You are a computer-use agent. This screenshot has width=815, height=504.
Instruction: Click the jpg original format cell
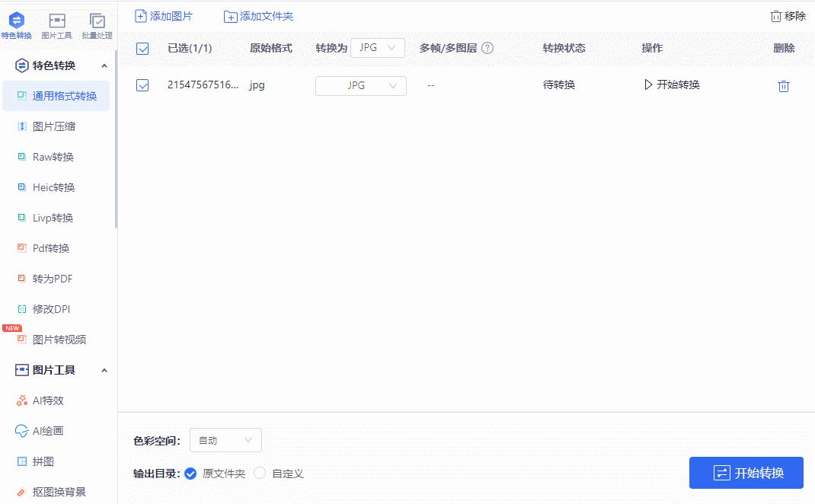tap(257, 85)
